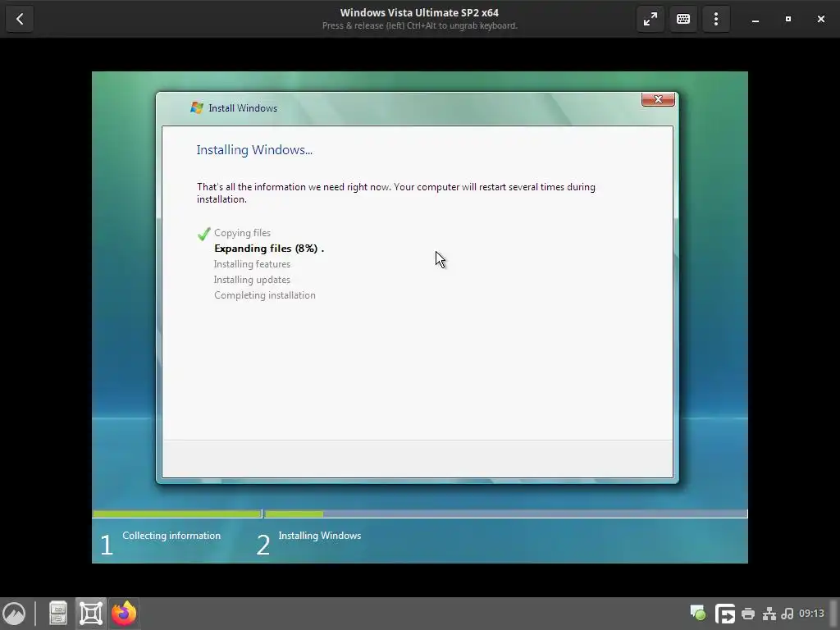Open the desktop application menu launcher
The height and width of the screenshot is (630, 840).
(14, 614)
